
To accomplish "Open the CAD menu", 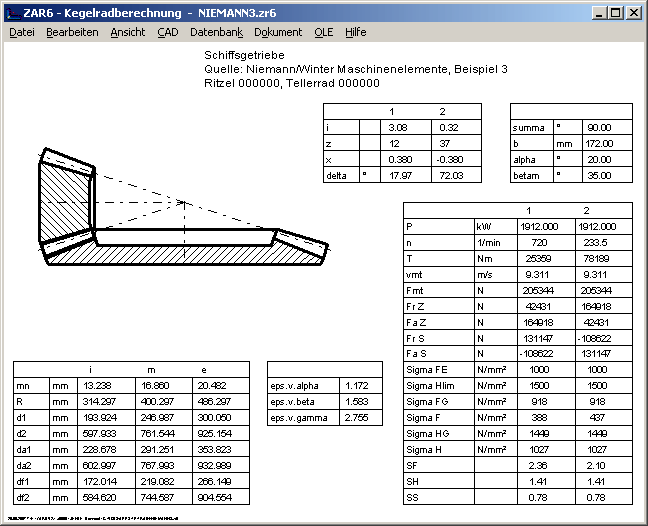I will [168, 32].
